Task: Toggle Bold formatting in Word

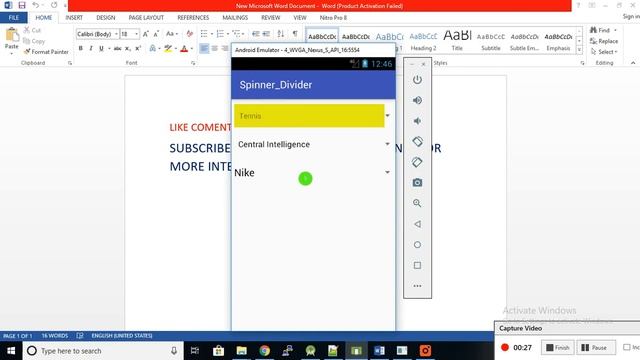Action: click(80, 49)
